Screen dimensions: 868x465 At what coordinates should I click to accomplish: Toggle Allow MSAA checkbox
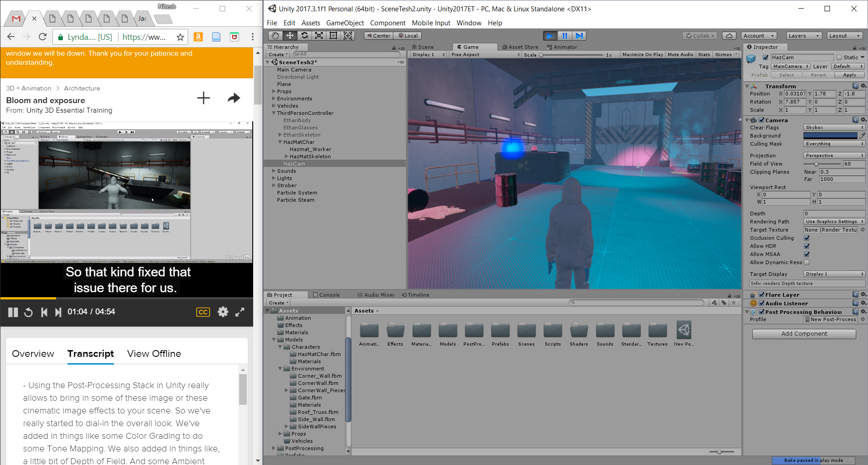(807, 254)
